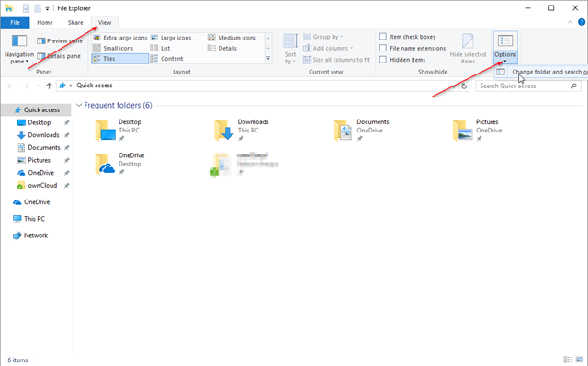Switch to the Home tab

coord(45,22)
